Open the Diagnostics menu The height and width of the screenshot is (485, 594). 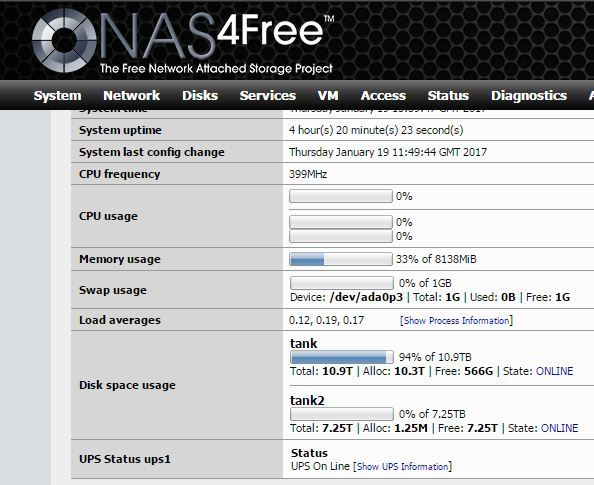click(529, 95)
